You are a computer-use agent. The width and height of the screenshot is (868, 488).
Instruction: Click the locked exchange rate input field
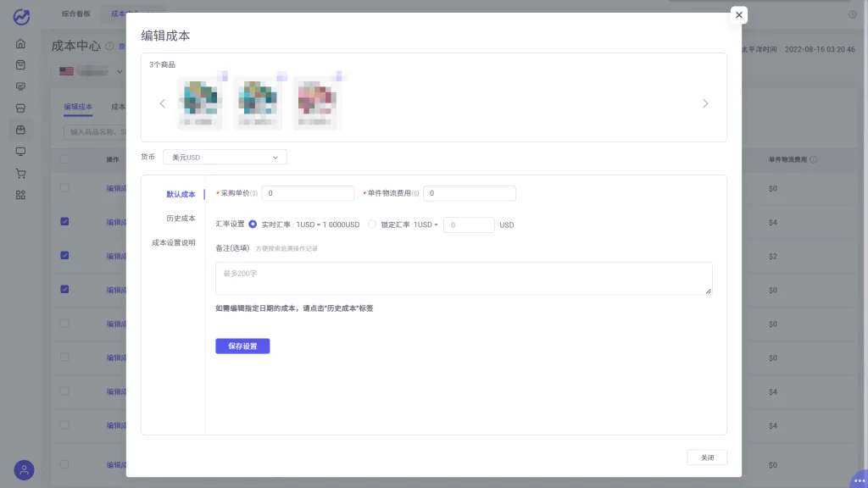469,225
